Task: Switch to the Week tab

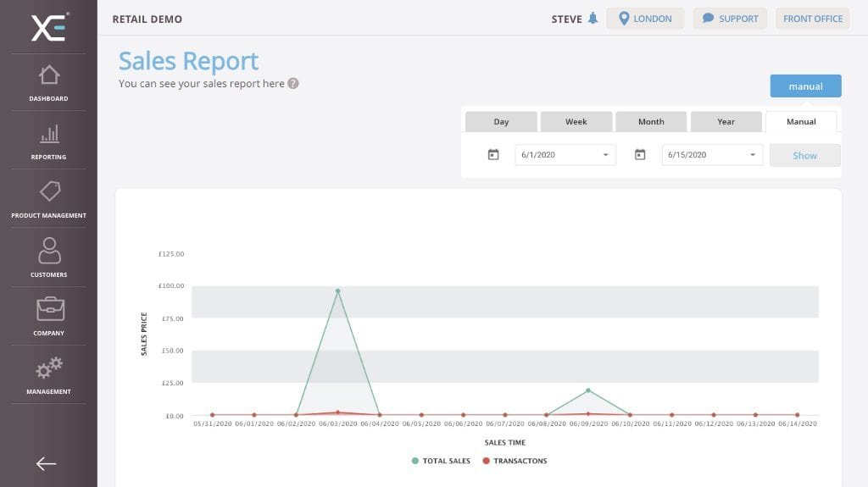Action: (x=576, y=122)
